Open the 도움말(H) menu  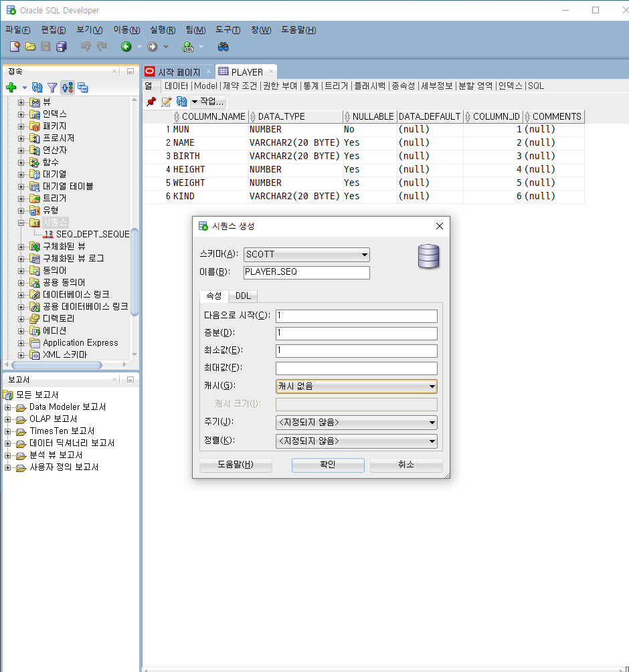pyautogui.click(x=298, y=30)
